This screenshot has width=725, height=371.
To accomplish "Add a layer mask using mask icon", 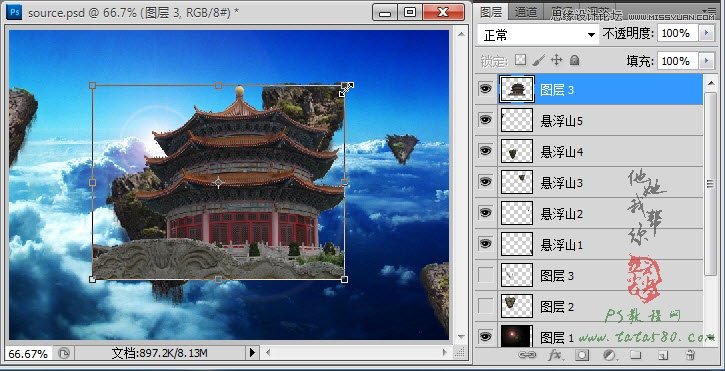I will (582, 355).
